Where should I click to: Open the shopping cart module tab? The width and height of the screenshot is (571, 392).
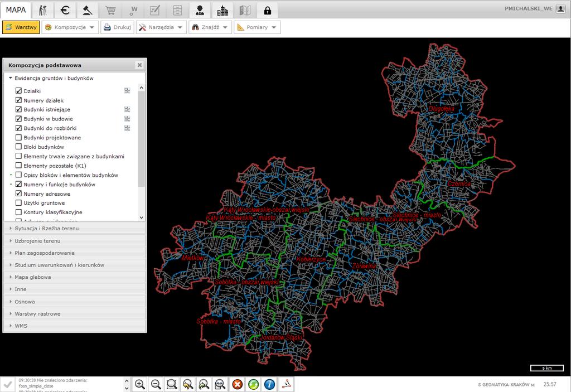click(x=110, y=10)
